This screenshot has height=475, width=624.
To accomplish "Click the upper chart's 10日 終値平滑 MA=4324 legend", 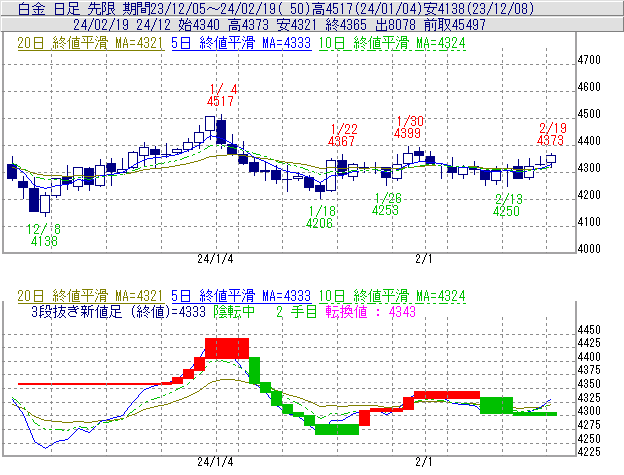I will 392,43.
